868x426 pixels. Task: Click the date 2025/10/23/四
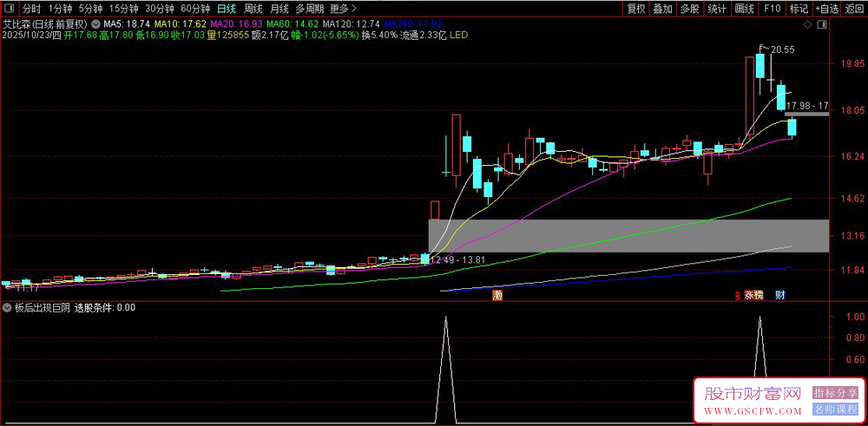point(31,35)
